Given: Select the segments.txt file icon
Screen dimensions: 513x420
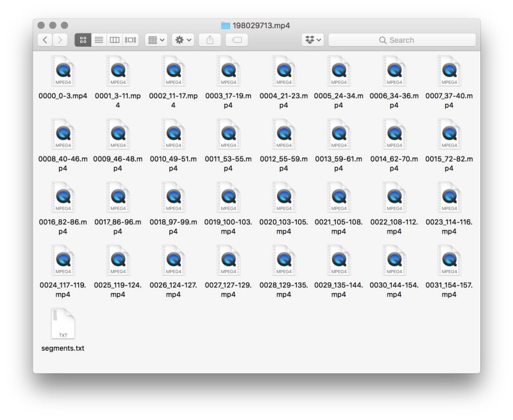Looking at the screenshot, I should click(x=63, y=324).
